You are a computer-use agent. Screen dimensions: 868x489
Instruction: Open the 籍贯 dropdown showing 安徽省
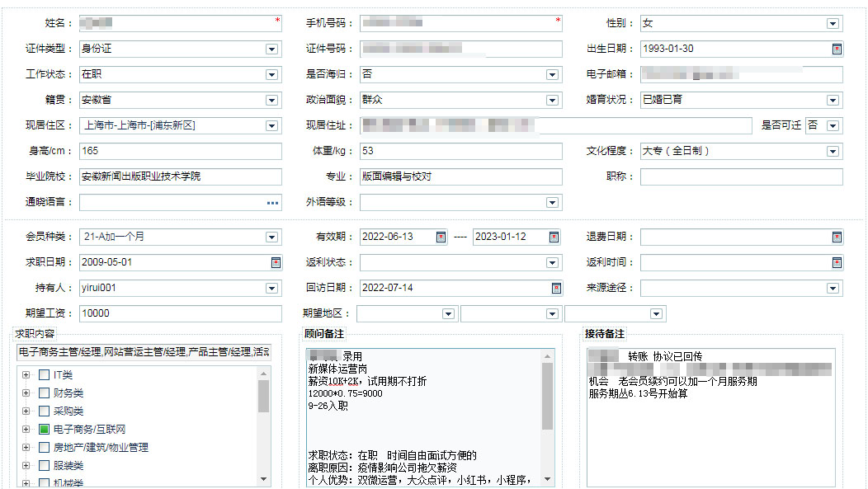pos(271,100)
